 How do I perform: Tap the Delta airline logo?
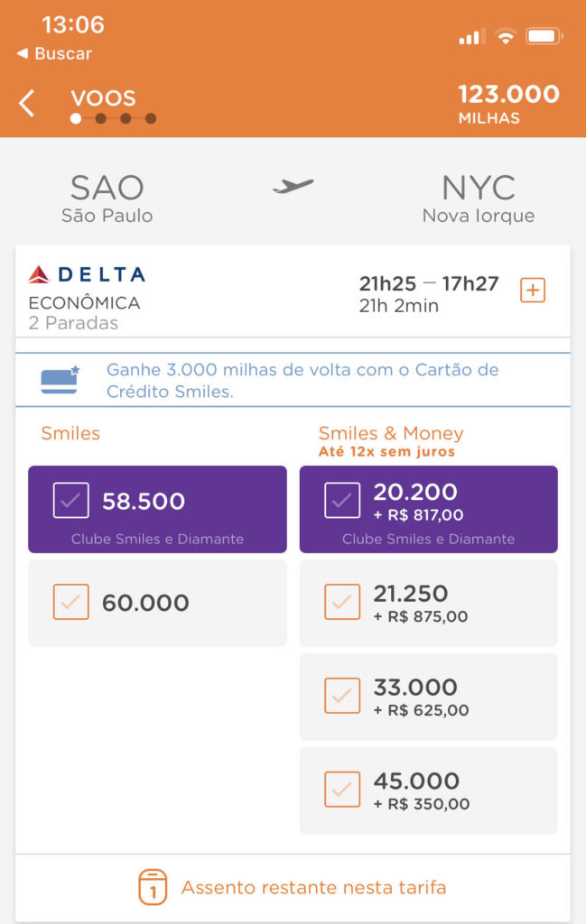pyautogui.click(x=87, y=274)
